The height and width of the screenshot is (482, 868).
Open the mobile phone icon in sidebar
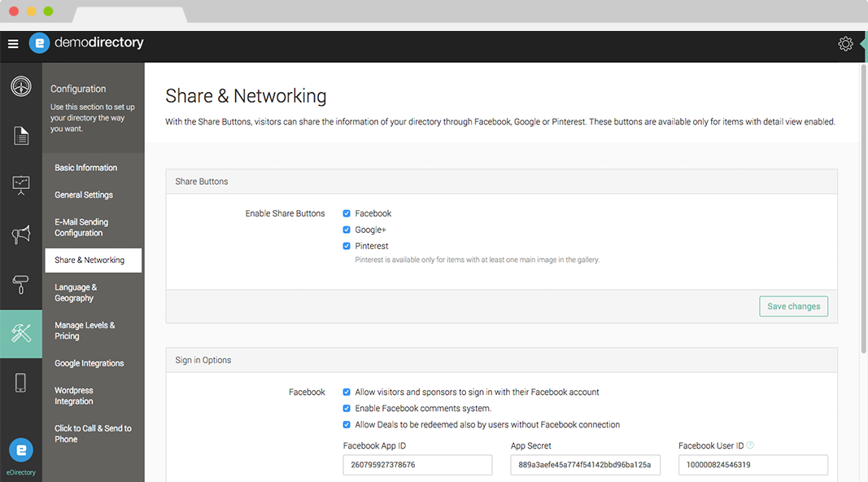20,383
